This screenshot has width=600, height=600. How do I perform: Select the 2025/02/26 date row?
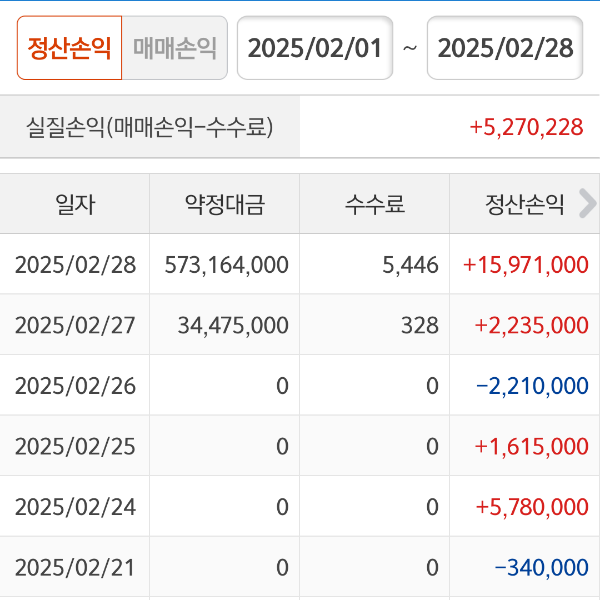75,386
